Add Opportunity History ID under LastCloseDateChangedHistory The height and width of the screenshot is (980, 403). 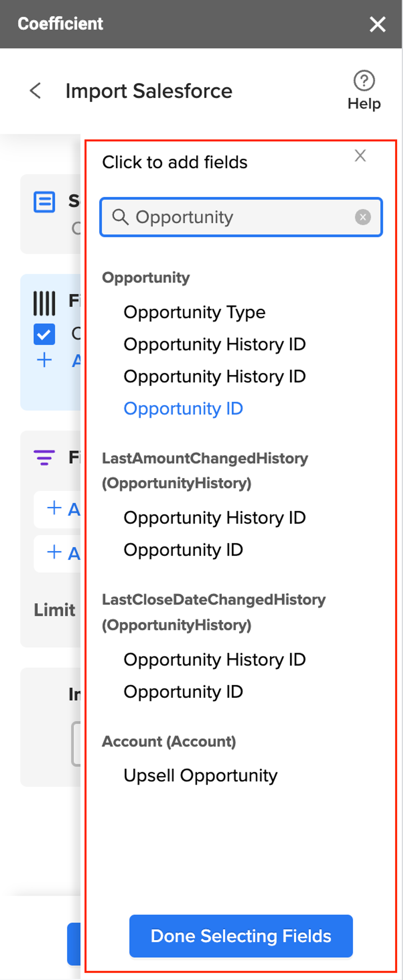tap(215, 660)
